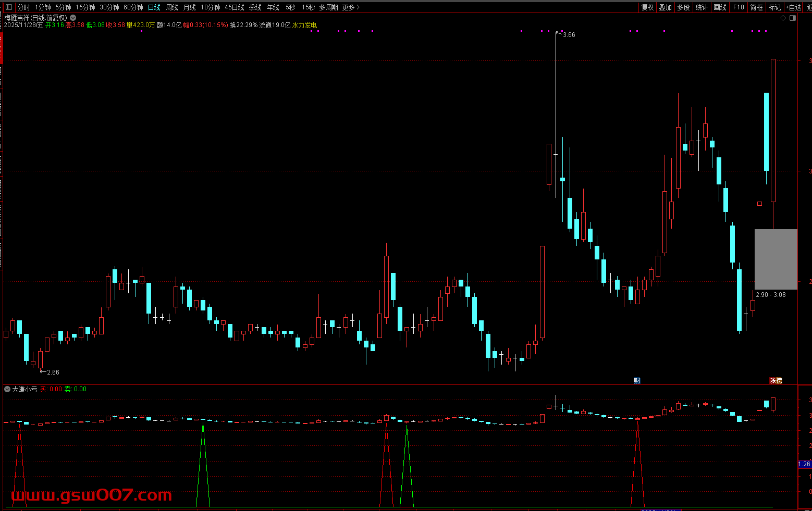Switch to the 周线 weekly period
Image resolution: width=812 pixels, height=511 pixels.
[x=172, y=7]
